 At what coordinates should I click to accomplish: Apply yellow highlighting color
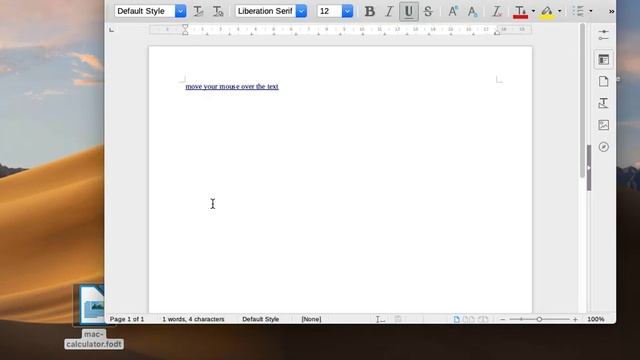pos(547,11)
